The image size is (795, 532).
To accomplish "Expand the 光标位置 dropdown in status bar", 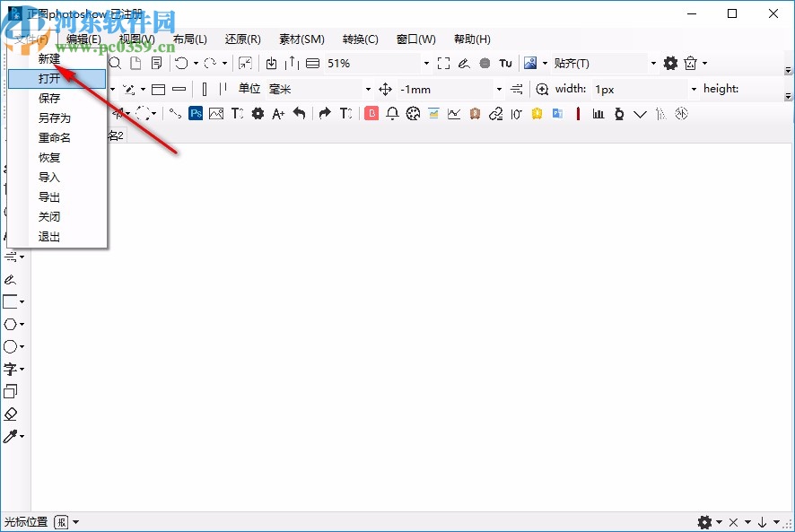I will click(x=75, y=522).
